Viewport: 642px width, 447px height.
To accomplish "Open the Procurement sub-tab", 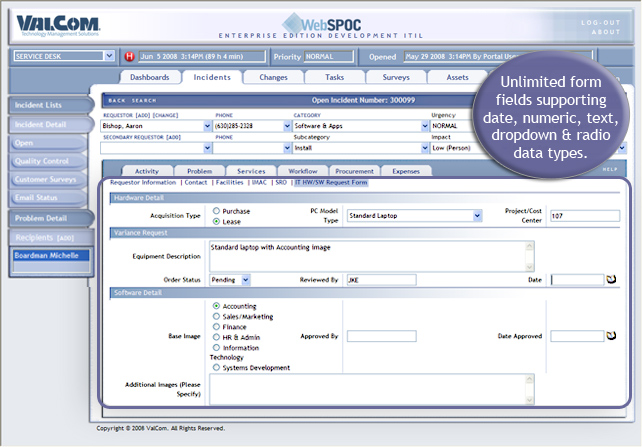I will (x=355, y=171).
